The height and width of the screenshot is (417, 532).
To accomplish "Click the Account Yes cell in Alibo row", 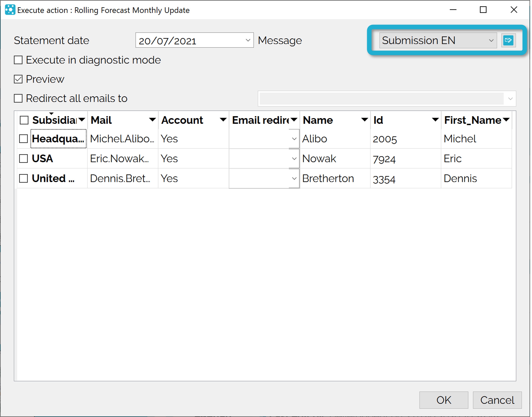I will (194, 139).
